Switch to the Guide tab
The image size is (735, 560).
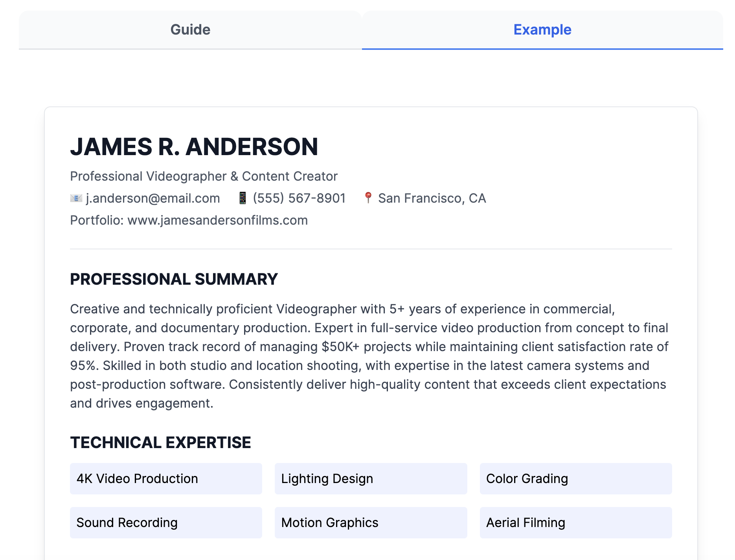(x=190, y=30)
